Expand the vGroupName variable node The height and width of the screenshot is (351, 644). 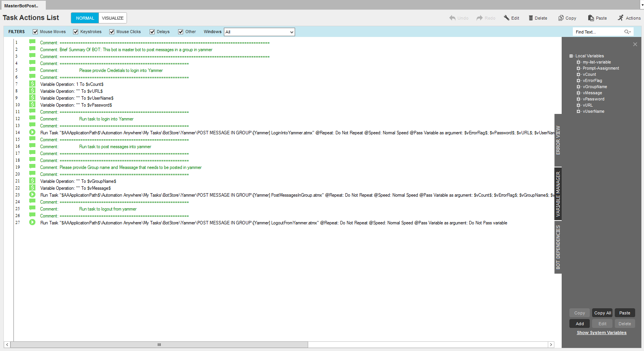(x=578, y=87)
